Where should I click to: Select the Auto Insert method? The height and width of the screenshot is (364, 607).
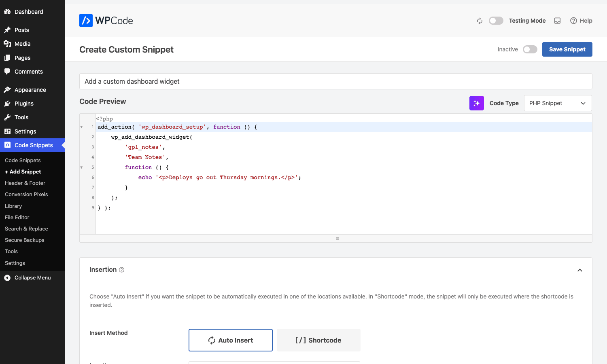tap(231, 340)
